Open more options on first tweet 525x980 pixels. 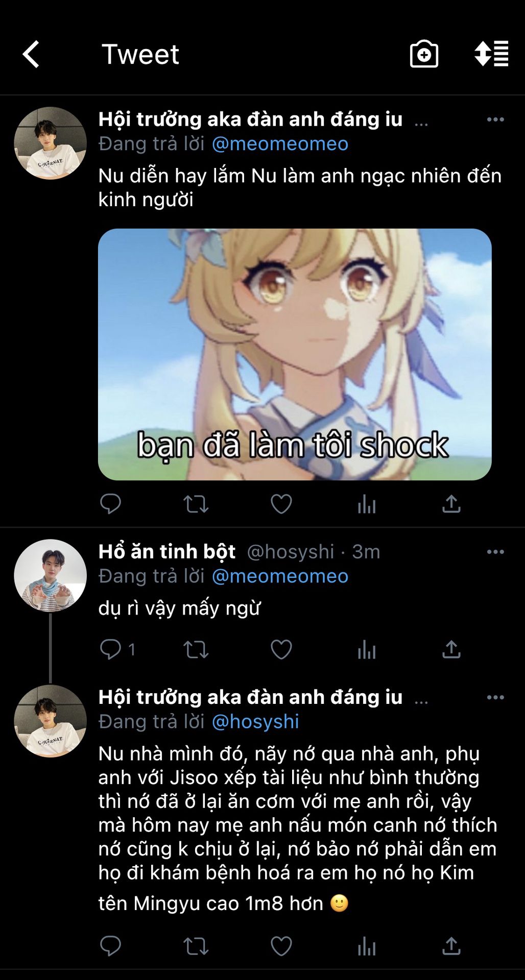495,119
